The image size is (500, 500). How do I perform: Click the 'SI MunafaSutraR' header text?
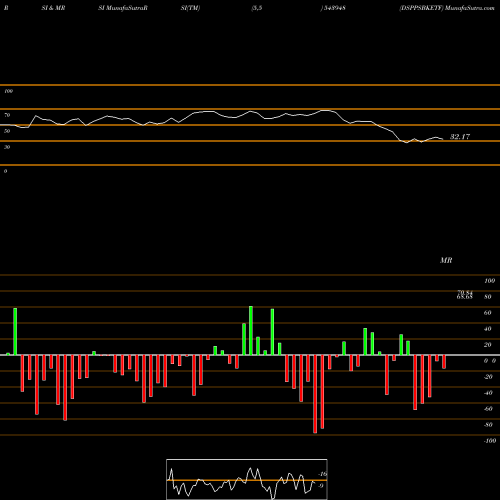click(123, 8)
